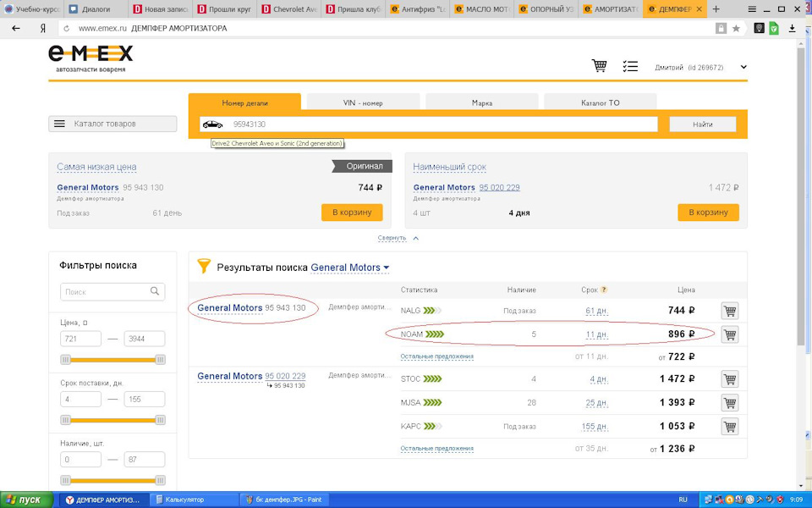Add the 1 472 ₽ STOC offer to cart
The image size is (812, 508).
[x=730, y=379]
